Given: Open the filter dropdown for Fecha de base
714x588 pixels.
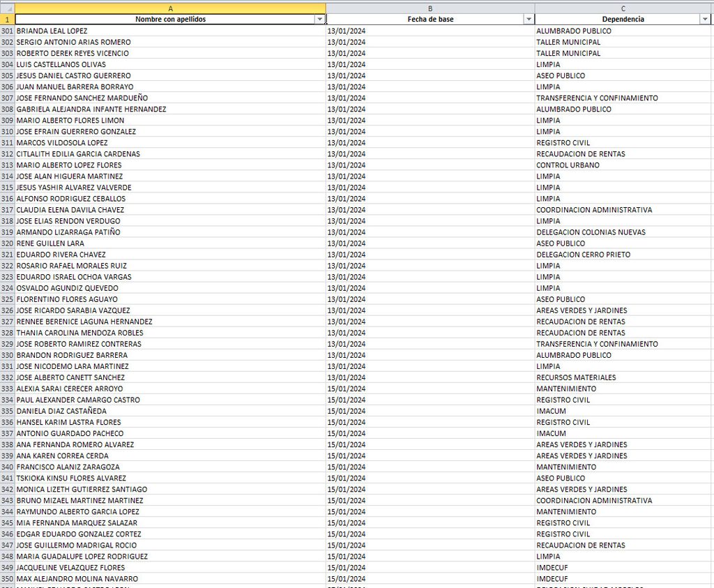Looking at the screenshot, I should pos(529,19).
